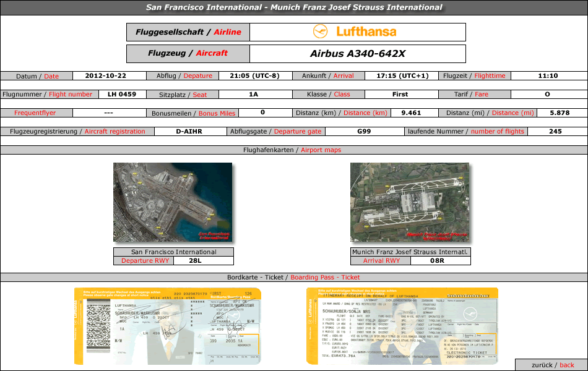Viewport: 588px width, 371px height.
Task: Click the Abflugsgate / Departure gate label
Action: coord(276,132)
